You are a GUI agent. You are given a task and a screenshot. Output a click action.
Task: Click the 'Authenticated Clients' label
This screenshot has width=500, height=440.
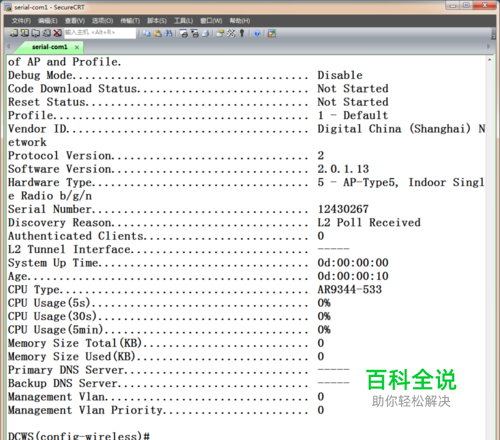pos(76,236)
